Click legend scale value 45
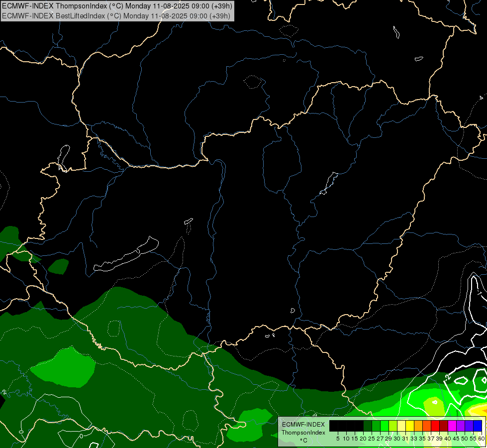Viewport: 487px width, 448px height. (x=456, y=439)
